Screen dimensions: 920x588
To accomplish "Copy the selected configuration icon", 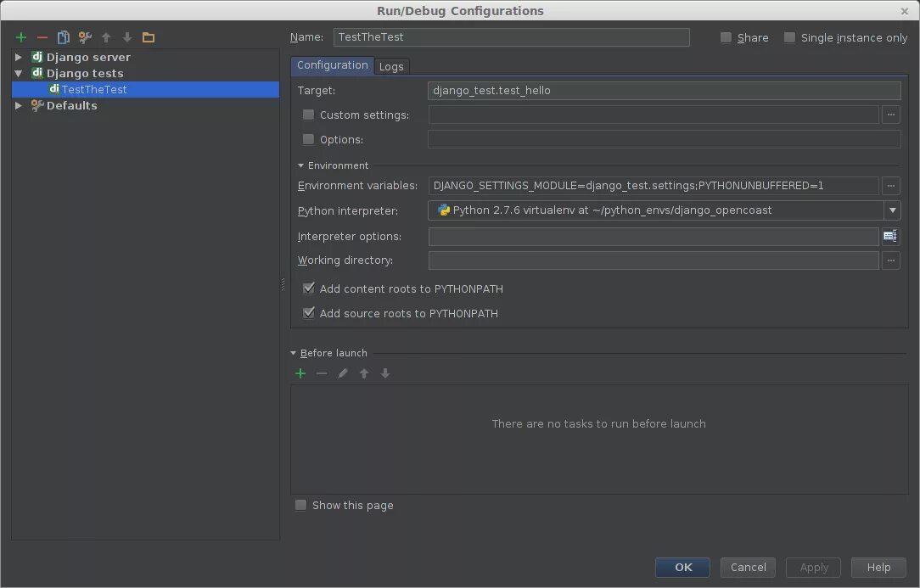I will [x=64, y=37].
